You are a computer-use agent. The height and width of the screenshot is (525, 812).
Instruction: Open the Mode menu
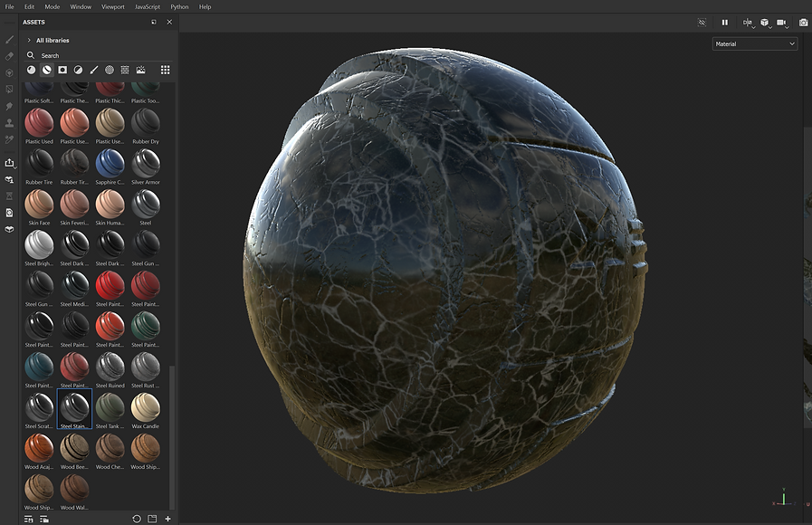point(53,6)
